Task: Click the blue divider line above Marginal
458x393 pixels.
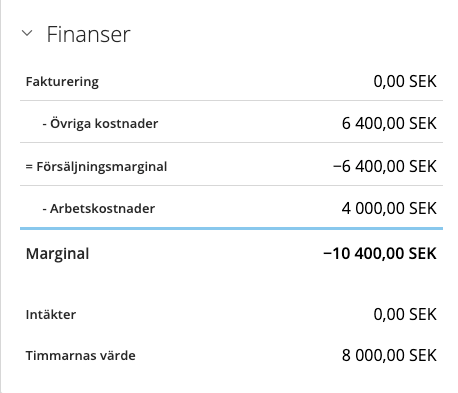Action: [x=231, y=229]
